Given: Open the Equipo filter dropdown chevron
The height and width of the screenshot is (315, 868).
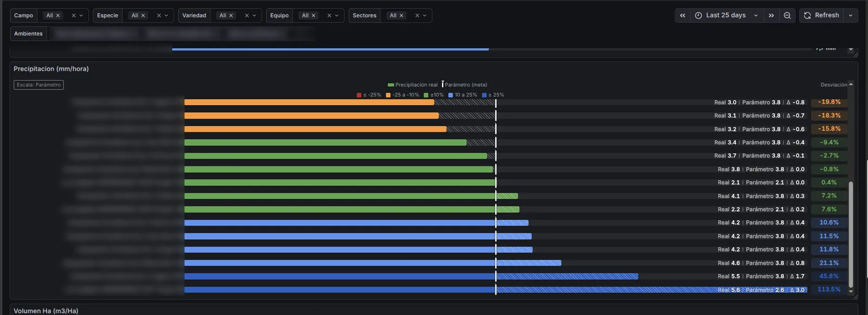Looking at the screenshot, I should point(337,16).
